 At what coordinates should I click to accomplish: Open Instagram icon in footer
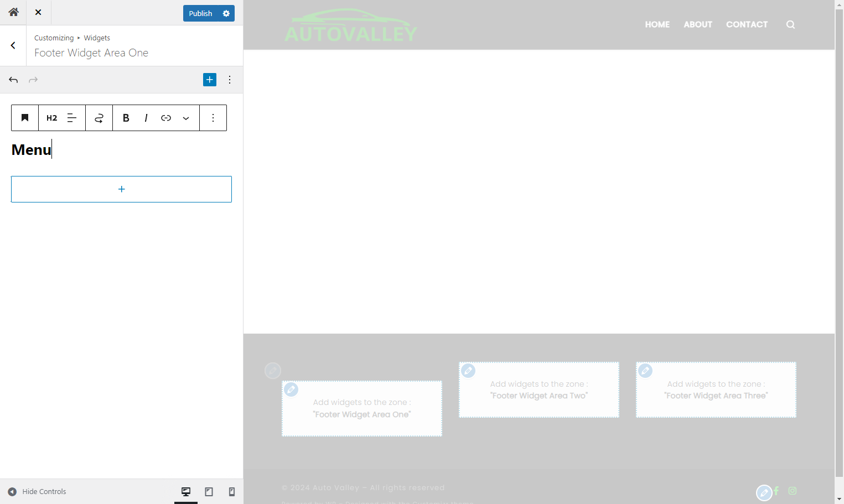(x=793, y=491)
